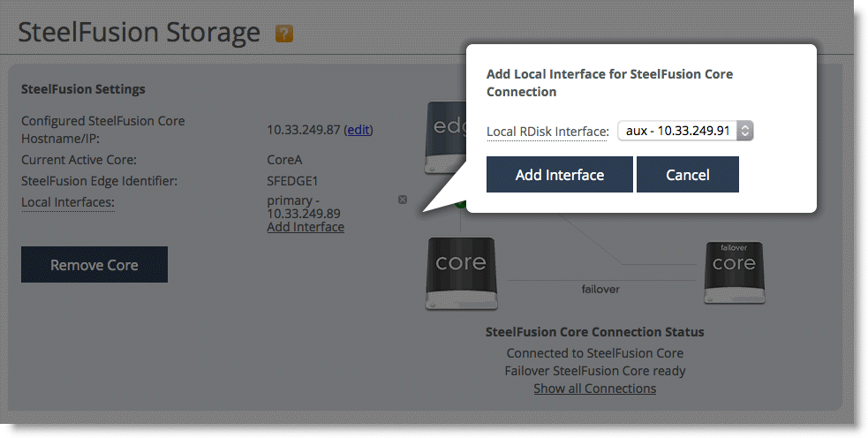
Task: Select the main core appliance icon
Action: (461, 273)
